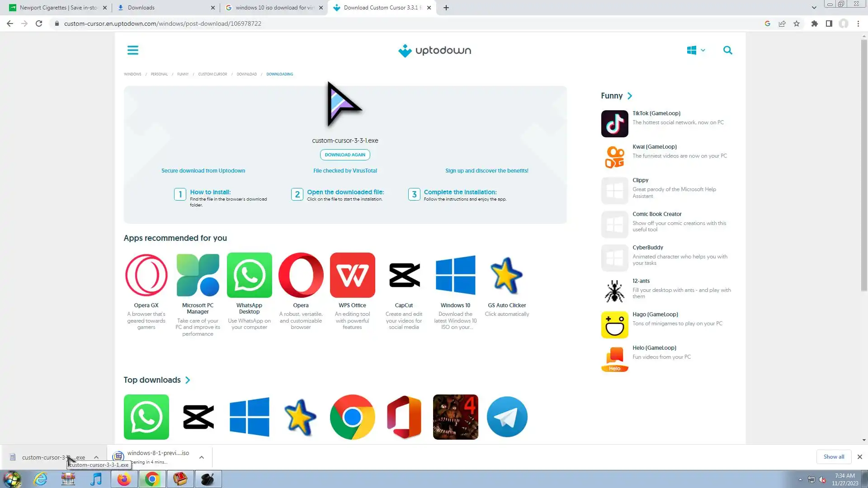
Task: Open the Telegram icon in Top downloads
Action: pos(507,417)
